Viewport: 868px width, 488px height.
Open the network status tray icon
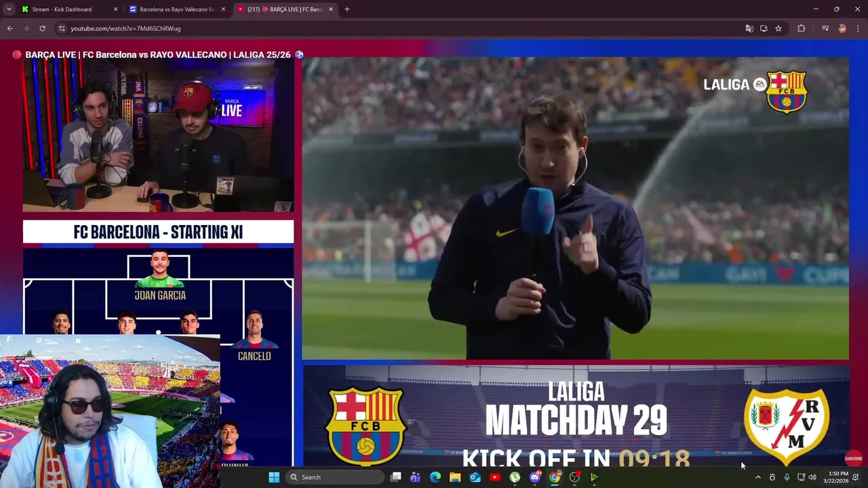pos(801,477)
